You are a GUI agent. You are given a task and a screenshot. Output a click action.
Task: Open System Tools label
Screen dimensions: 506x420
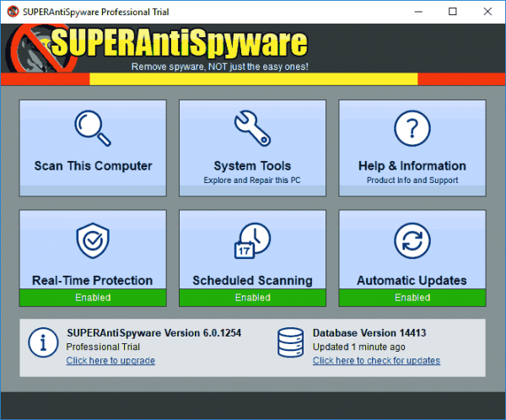click(252, 165)
